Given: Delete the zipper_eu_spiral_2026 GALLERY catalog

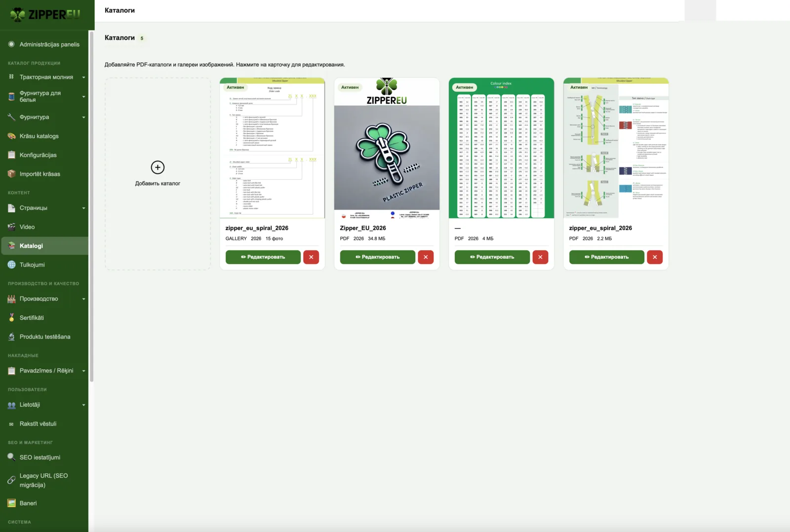Looking at the screenshot, I should pyautogui.click(x=311, y=257).
